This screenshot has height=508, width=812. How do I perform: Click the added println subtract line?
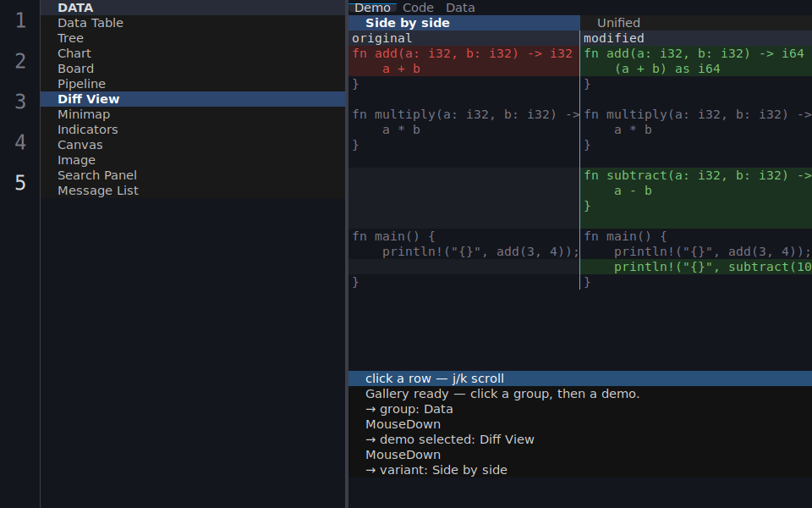(696, 267)
